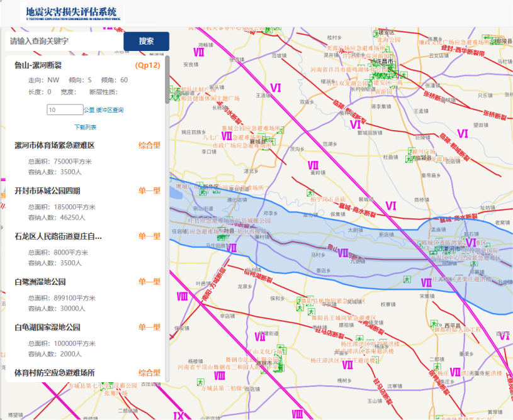Image resolution: width=513 pixels, height=420 pixels.
Task: Click shelter icon left of 宋集镇
Action: (407, 279)
